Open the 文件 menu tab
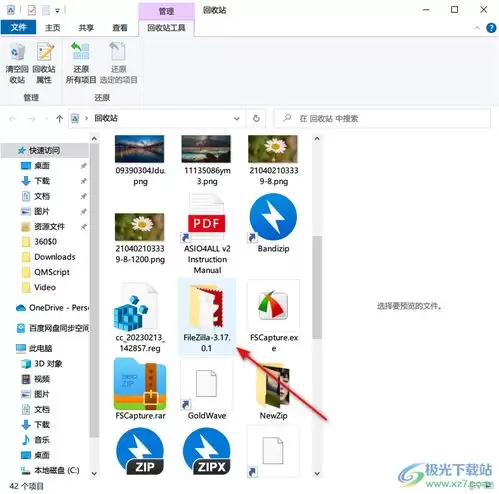499x494 pixels. [x=18, y=27]
